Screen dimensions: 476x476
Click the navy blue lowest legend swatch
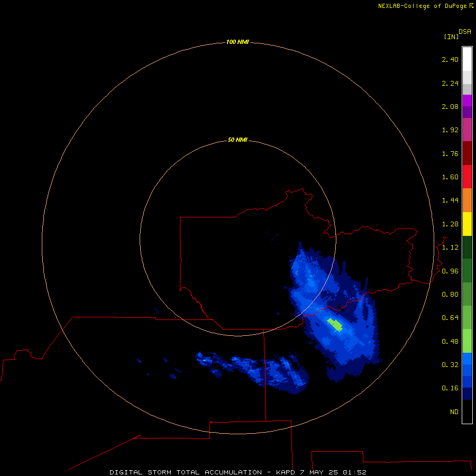coord(467,393)
